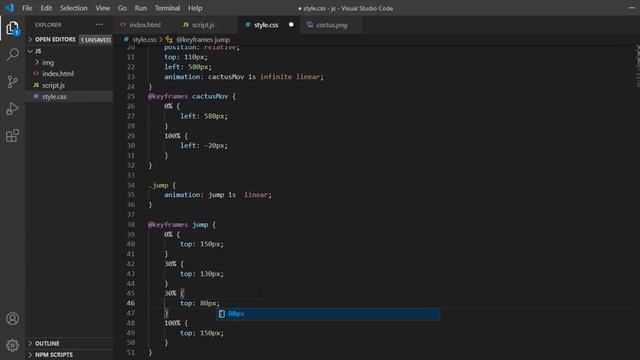Expand the NPM SCRIPTS section
The width and height of the screenshot is (640, 360).
point(30,355)
